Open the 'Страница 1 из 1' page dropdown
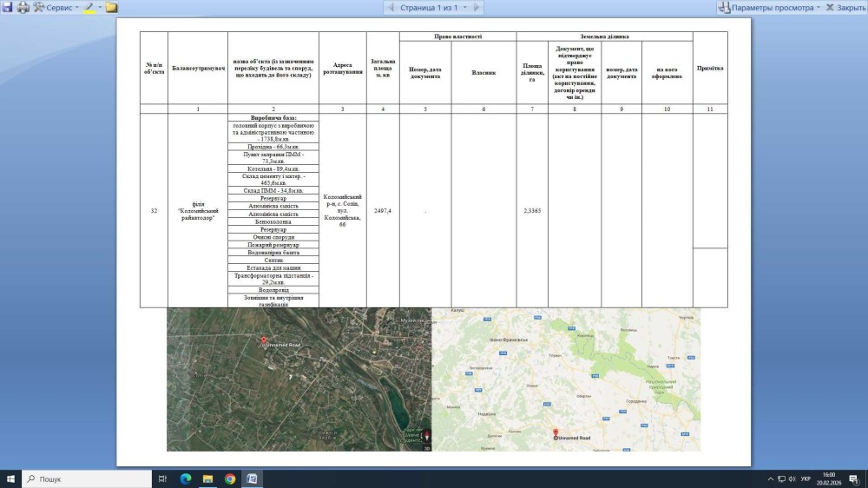 tap(433, 7)
